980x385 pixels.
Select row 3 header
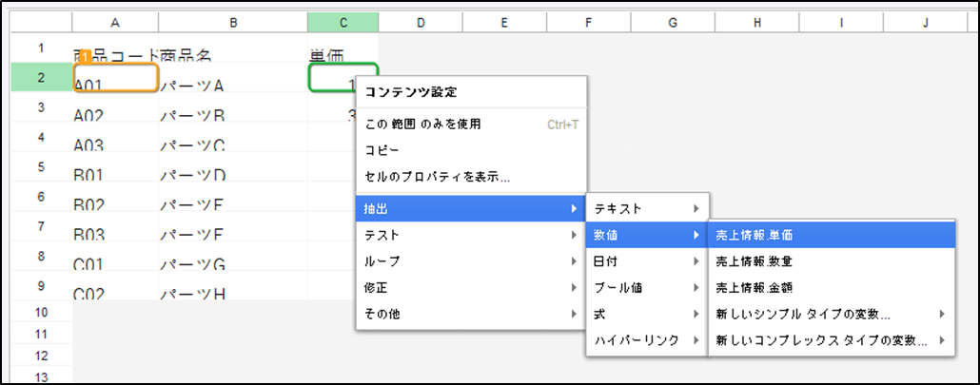(41, 106)
